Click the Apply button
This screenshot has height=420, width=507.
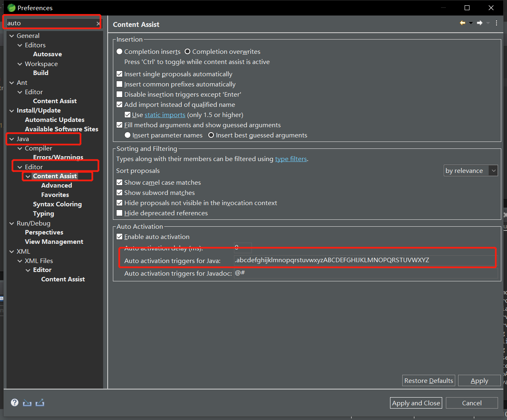(x=479, y=380)
